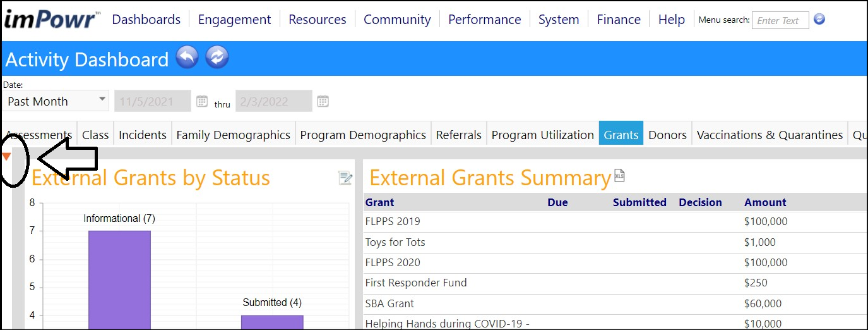Viewport: 868px width, 330px height.
Task: Select the SBA Grant row
Action: pyautogui.click(x=615, y=303)
